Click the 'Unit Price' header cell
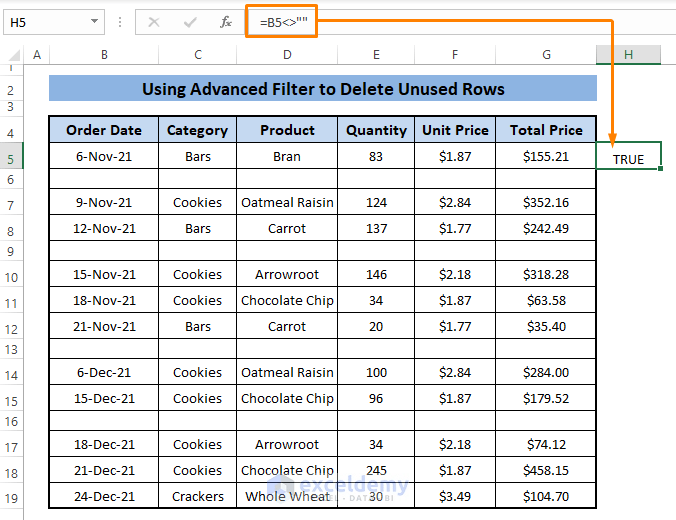Screen dimensions: 676x520 tap(455, 130)
